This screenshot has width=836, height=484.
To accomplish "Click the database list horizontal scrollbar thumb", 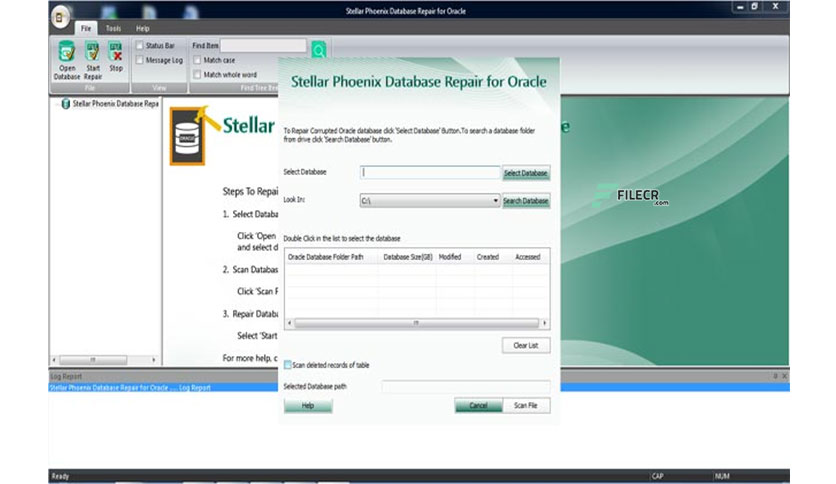I will tap(416, 323).
